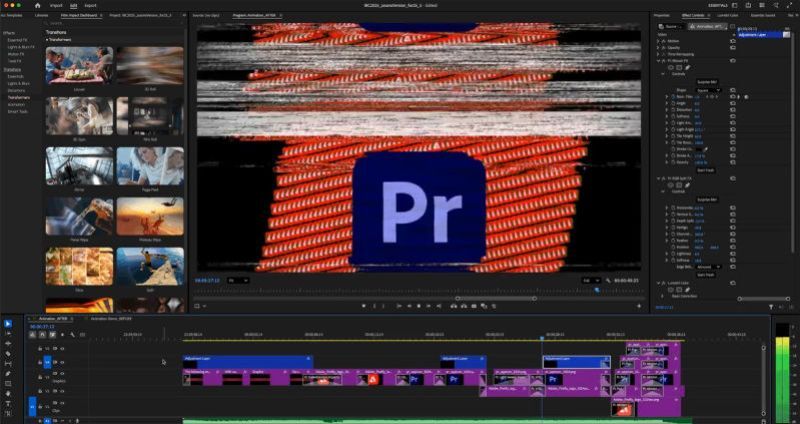Screen dimensions: 800x424
Task: Click Start Fresh under FI RGB Split FX
Action: pyautogui.click(x=707, y=275)
